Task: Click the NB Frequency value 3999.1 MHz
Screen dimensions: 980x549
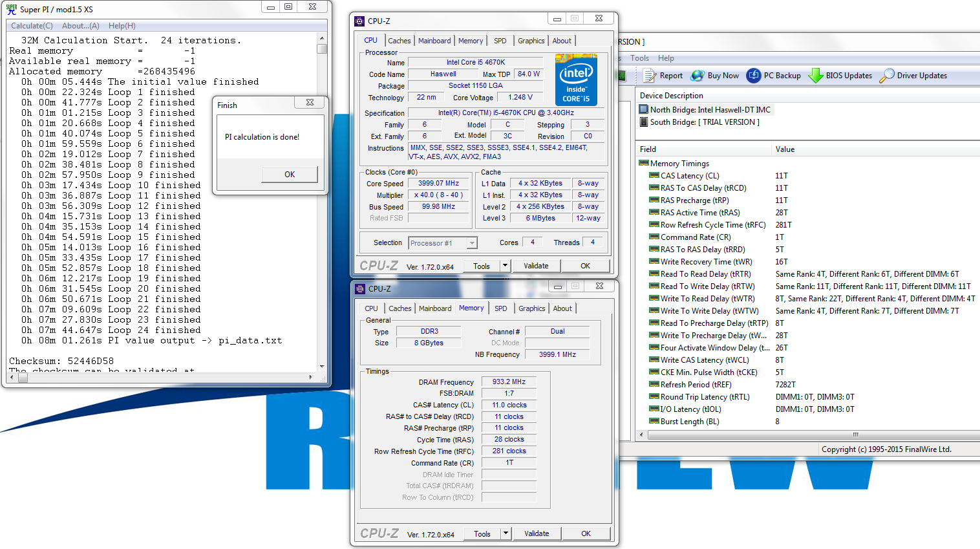Action: coord(557,354)
